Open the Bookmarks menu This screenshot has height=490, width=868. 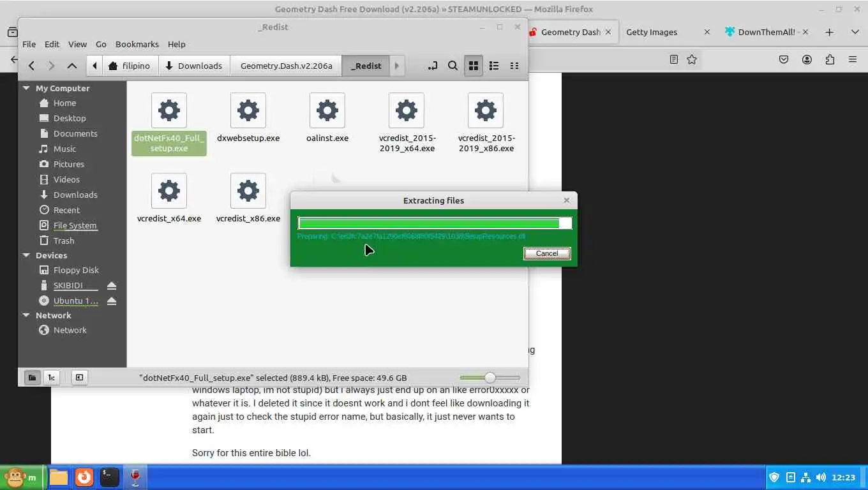click(x=137, y=44)
